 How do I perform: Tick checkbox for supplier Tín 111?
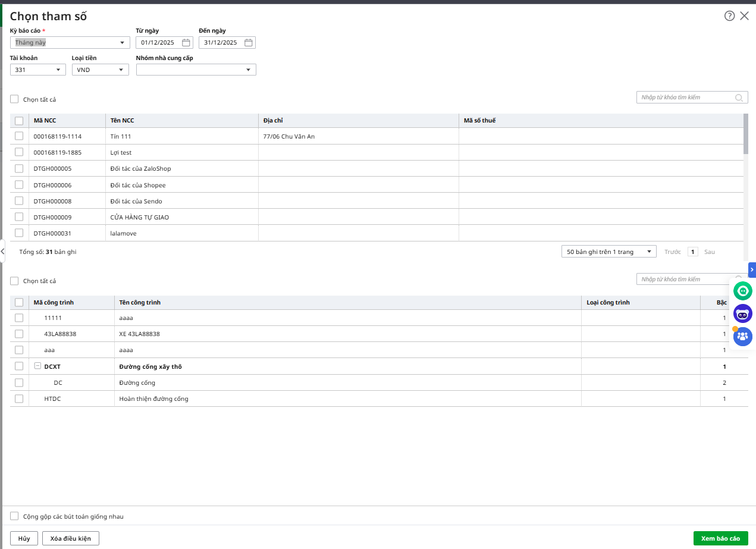coord(19,136)
